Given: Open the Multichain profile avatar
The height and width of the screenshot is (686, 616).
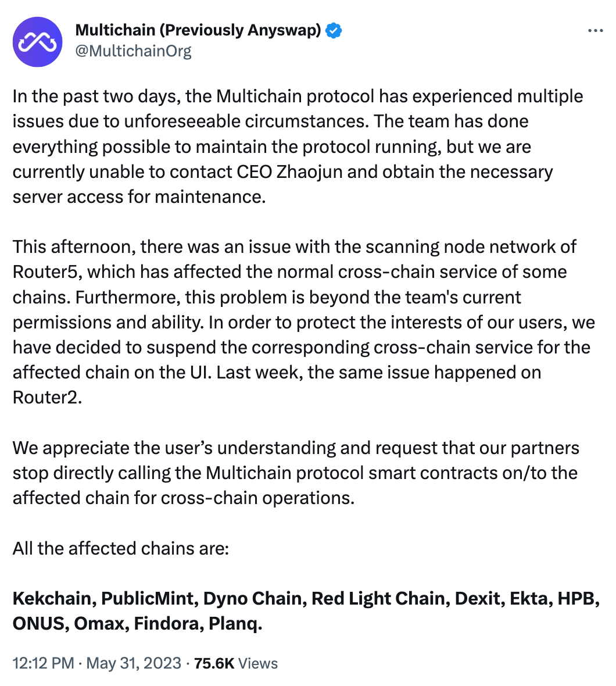Looking at the screenshot, I should [38, 42].
